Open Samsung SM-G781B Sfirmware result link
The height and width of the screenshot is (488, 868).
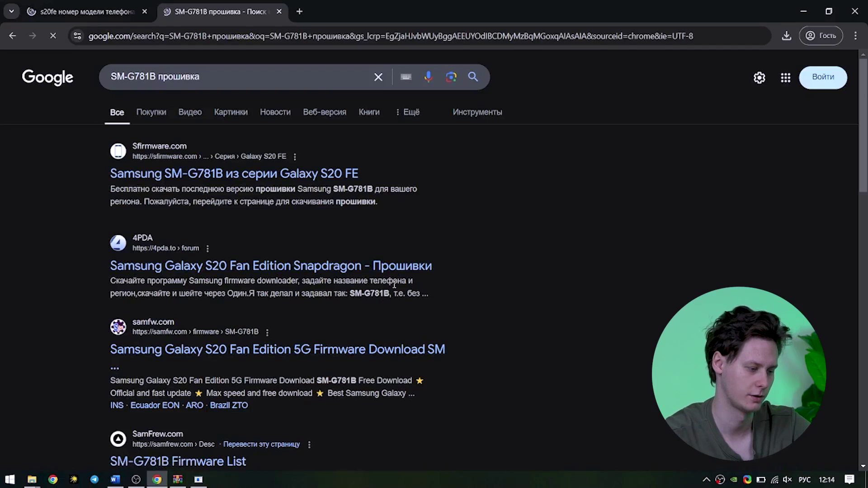[234, 174]
